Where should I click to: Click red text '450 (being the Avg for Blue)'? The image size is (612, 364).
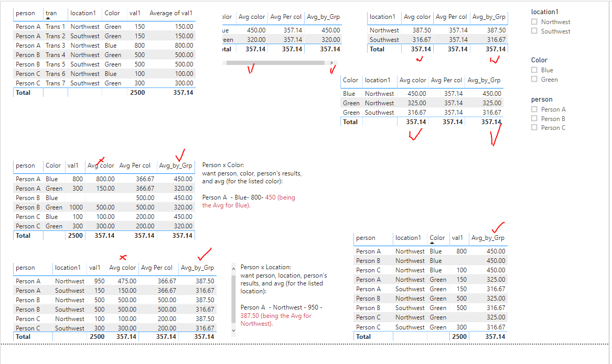click(x=249, y=201)
